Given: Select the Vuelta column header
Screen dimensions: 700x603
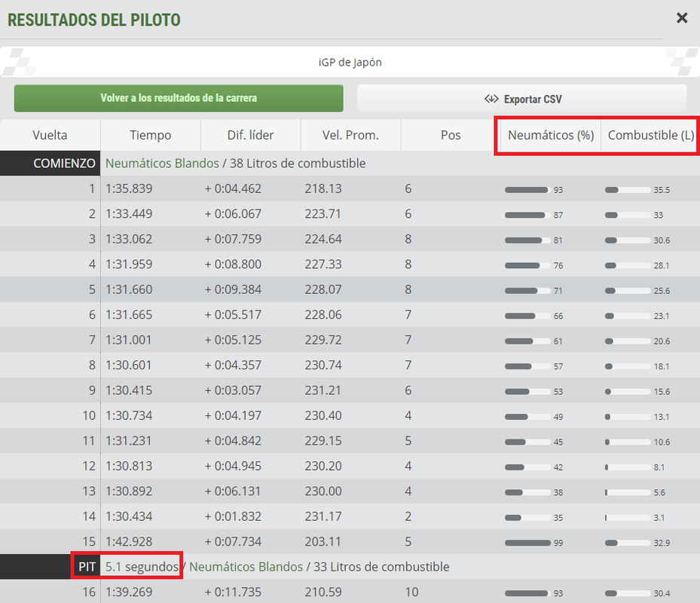Looking at the screenshot, I should pos(50,135).
